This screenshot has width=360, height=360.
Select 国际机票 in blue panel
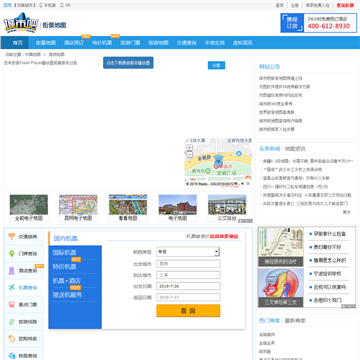(65, 253)
